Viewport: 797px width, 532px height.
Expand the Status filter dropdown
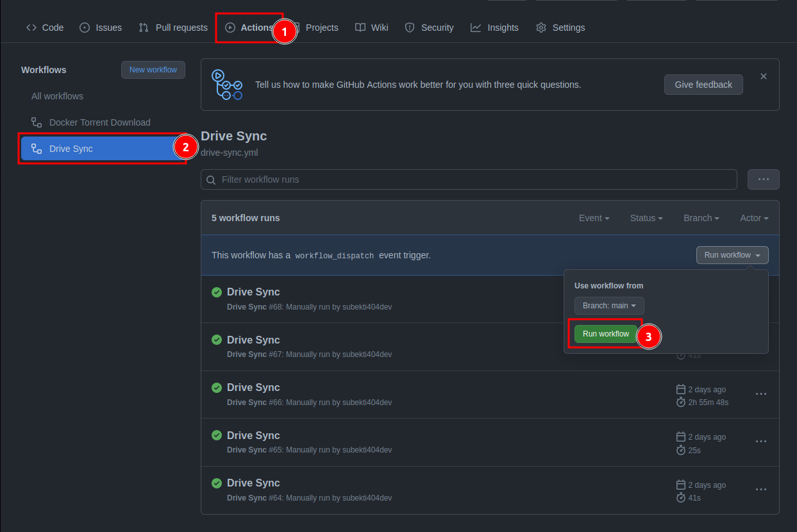(646, 218)
